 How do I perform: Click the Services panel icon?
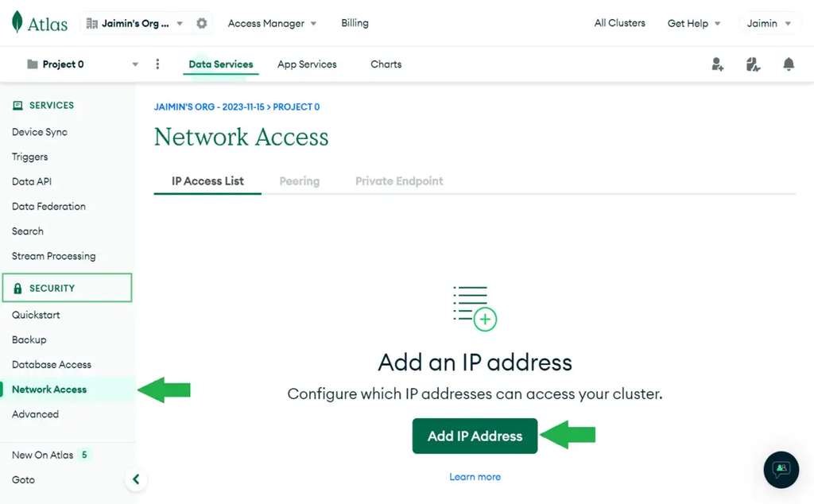(x=17, y=105)
